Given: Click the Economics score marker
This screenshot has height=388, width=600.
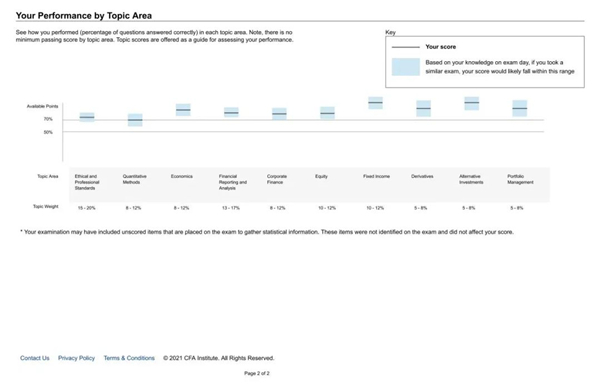Looking at the screenshot, I should click(x=183, y=110).
